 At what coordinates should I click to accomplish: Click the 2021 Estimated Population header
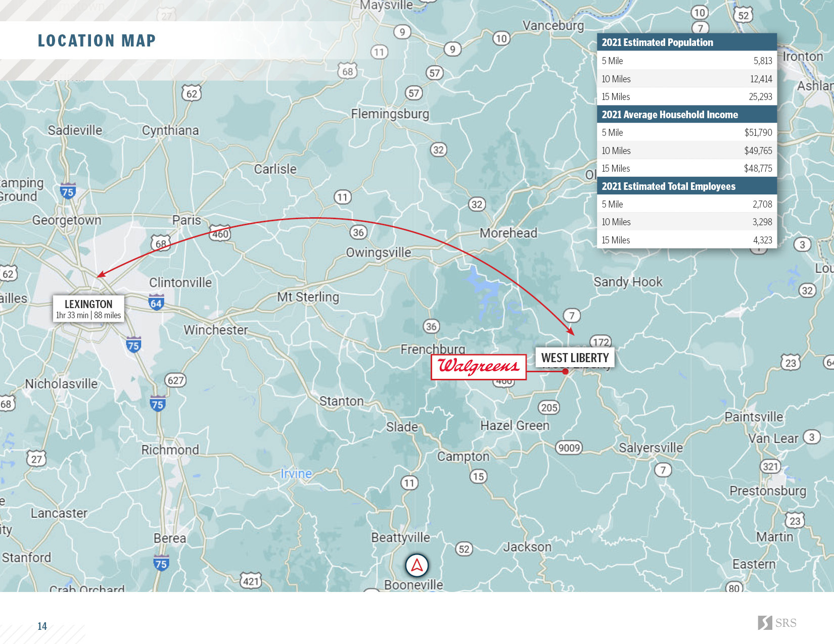point(687,42)
